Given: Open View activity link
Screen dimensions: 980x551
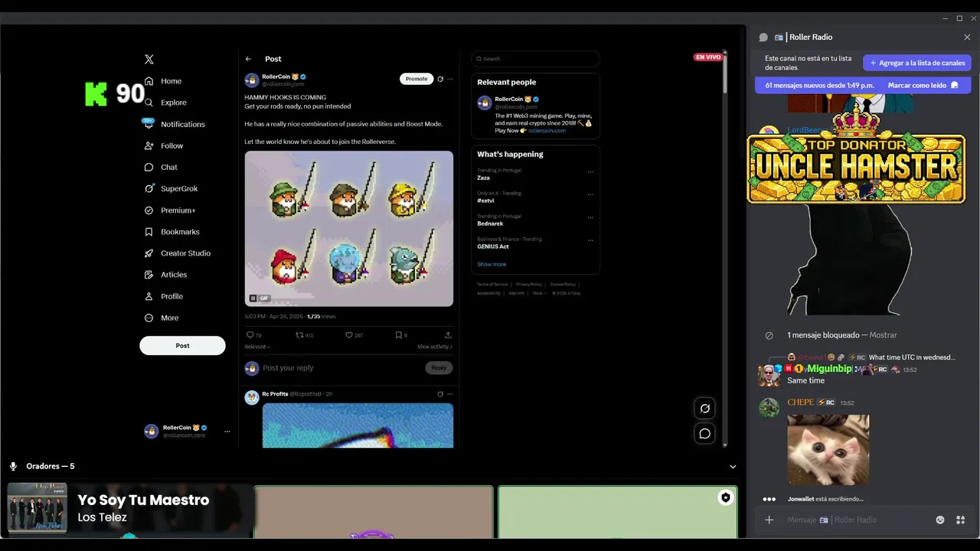Looking at the screenshot, I should 435,347.
